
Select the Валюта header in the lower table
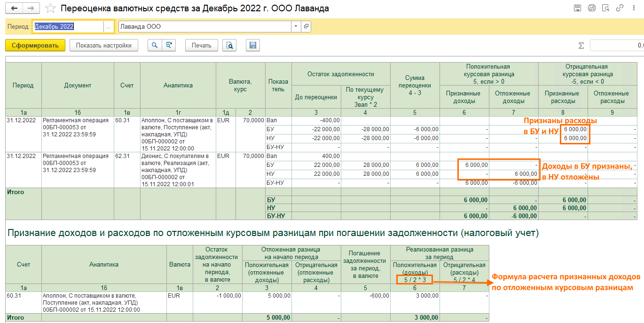tap(180, 264)
